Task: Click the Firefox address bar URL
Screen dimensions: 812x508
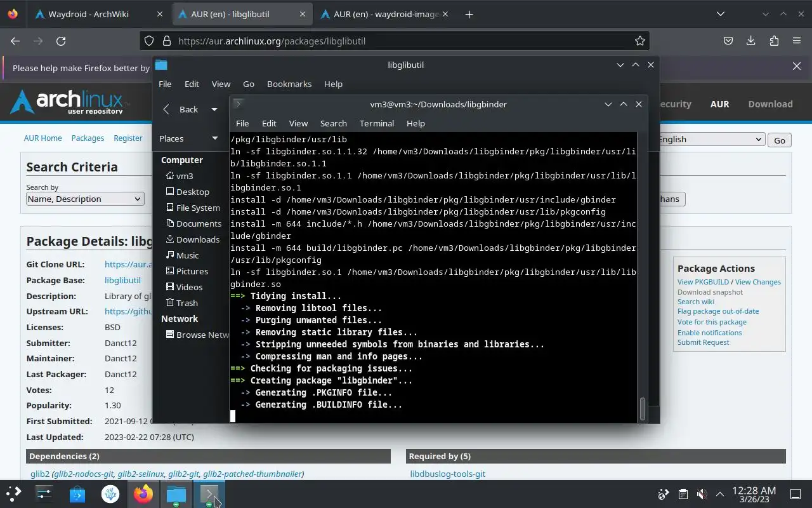Action: [272, 41]
